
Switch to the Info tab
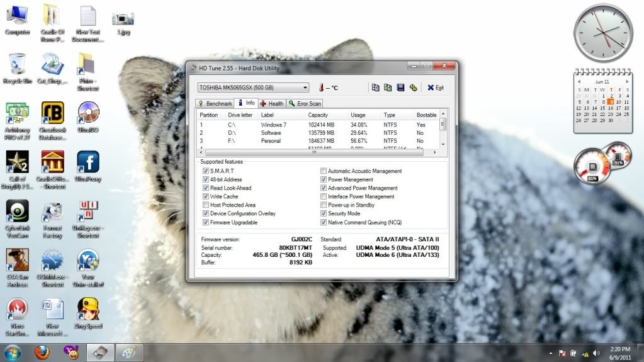[246, 103]
